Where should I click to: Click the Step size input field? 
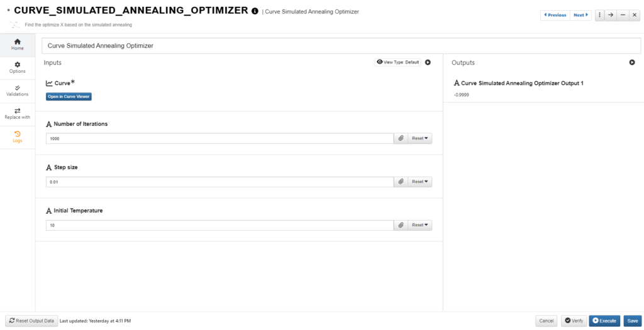point(220,182)
